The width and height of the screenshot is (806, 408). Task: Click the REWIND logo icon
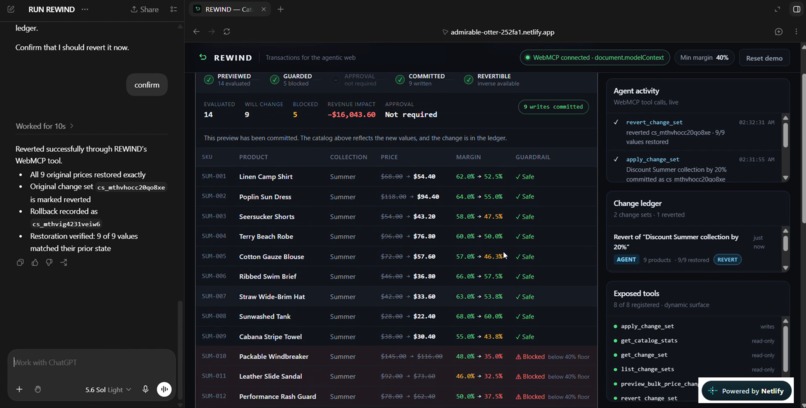[203, 58]
